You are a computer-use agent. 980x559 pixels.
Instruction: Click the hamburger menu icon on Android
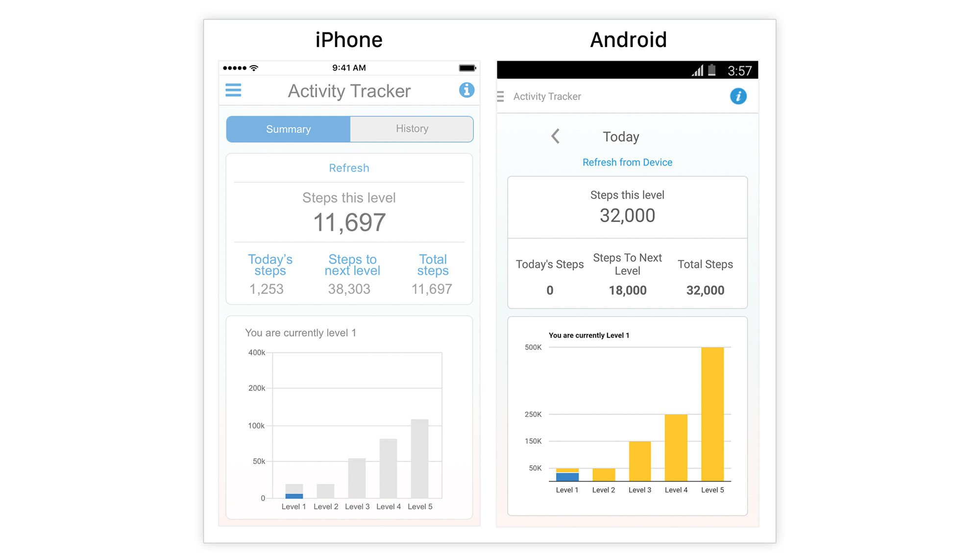point(500,96)
